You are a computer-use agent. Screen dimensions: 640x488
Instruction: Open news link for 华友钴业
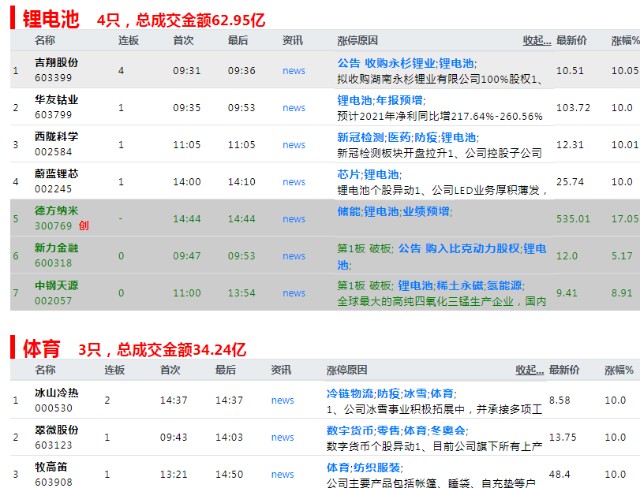[293, 108]
